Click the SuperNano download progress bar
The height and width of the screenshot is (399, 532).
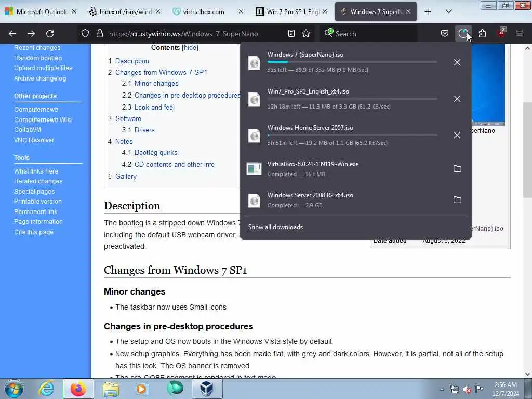tap(352, 62)
